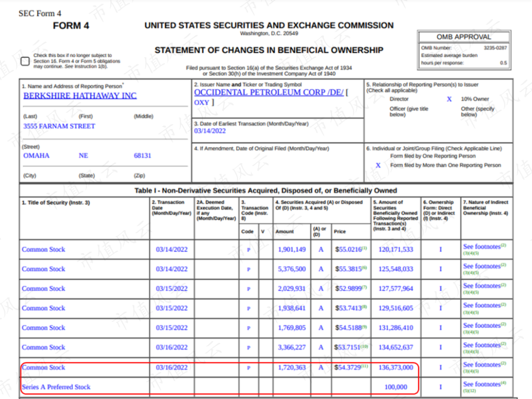This screenshot has width=532, height=399.
Task: Click the date 03/15/2022 in the 1,769,805 row
Action: pyautogui.click(x=172, y=328)
